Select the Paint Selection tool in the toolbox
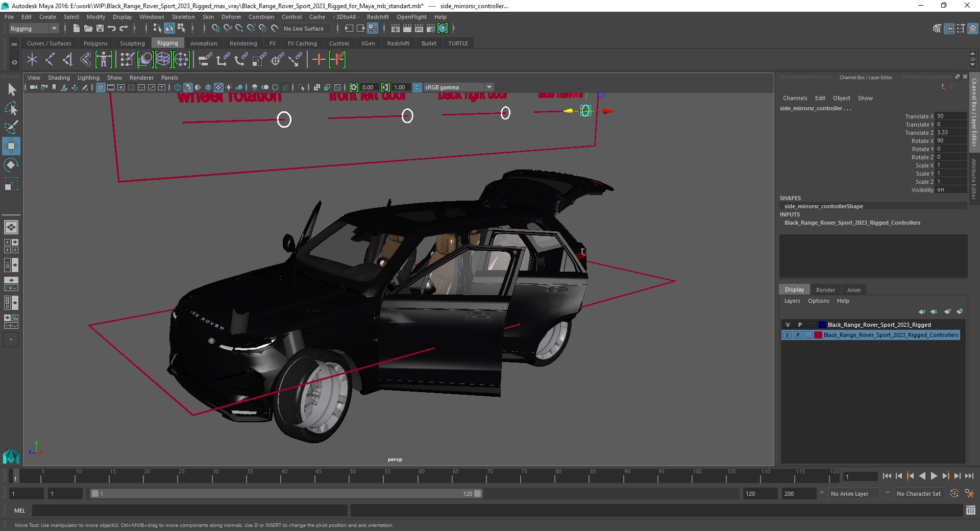The image size is (980, 531). point(11,127)
